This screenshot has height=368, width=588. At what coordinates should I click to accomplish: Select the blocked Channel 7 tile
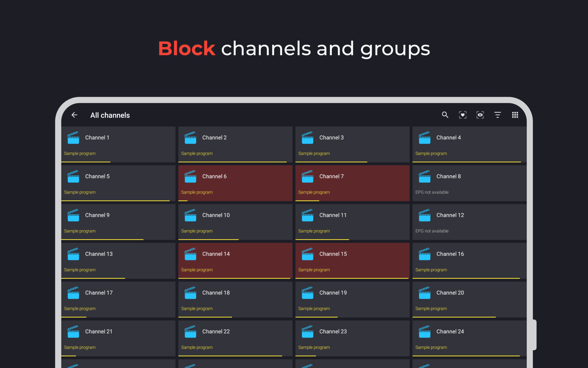click(352, 183)
